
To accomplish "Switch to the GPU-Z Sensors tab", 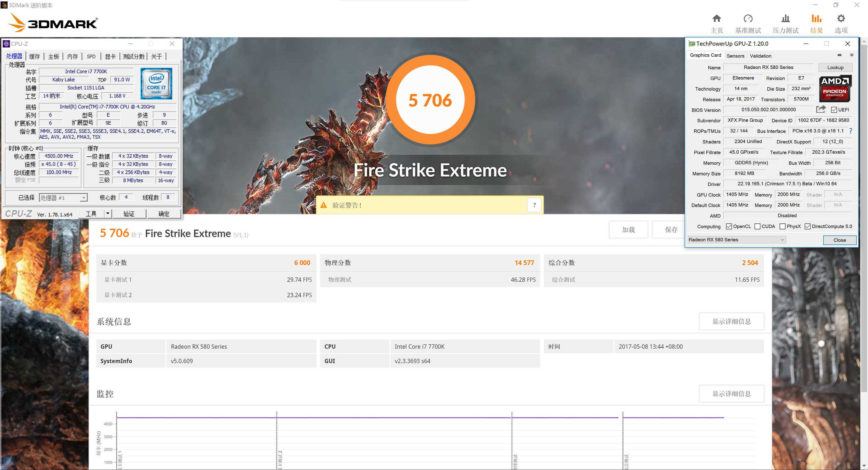I will 735,56.
